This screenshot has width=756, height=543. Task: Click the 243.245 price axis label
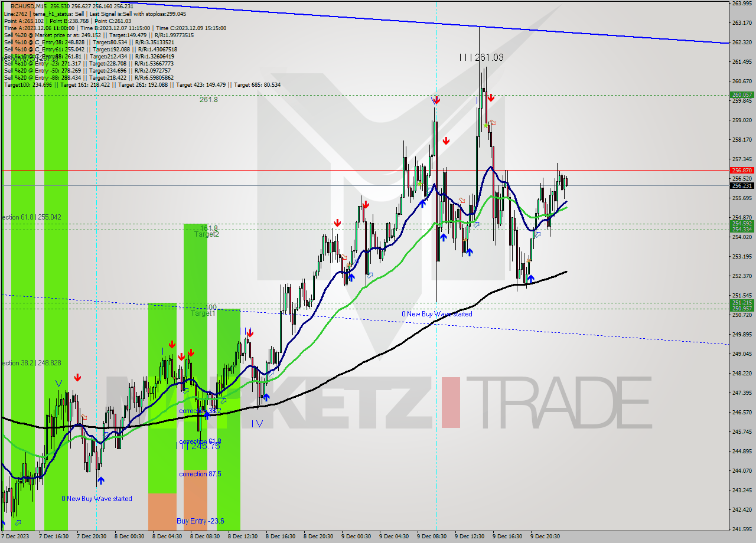(x=742, y=490)
